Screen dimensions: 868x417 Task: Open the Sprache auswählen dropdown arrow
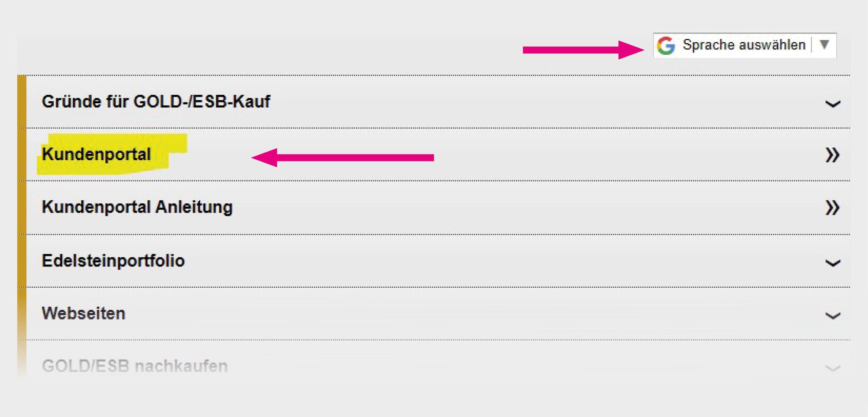[824, 45]
